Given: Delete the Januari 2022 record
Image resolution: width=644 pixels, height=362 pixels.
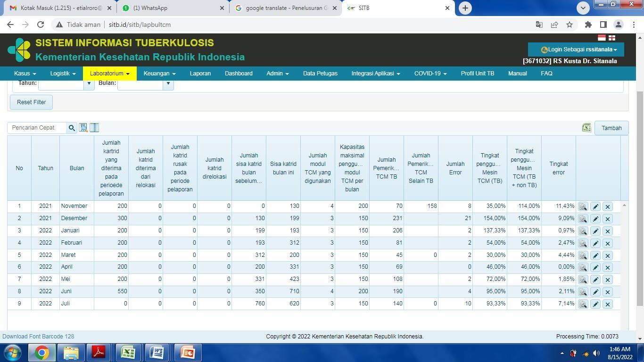Looking at the screenshot, I should (x=608, y=231).
